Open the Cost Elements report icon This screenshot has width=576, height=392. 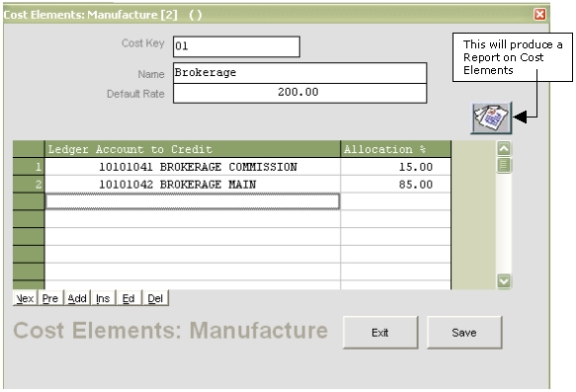[x=491, y=118]
